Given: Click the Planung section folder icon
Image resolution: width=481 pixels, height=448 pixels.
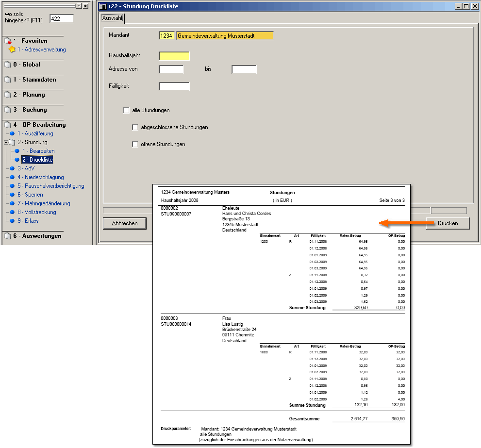Looking at the screenshot, I should 7,95.
